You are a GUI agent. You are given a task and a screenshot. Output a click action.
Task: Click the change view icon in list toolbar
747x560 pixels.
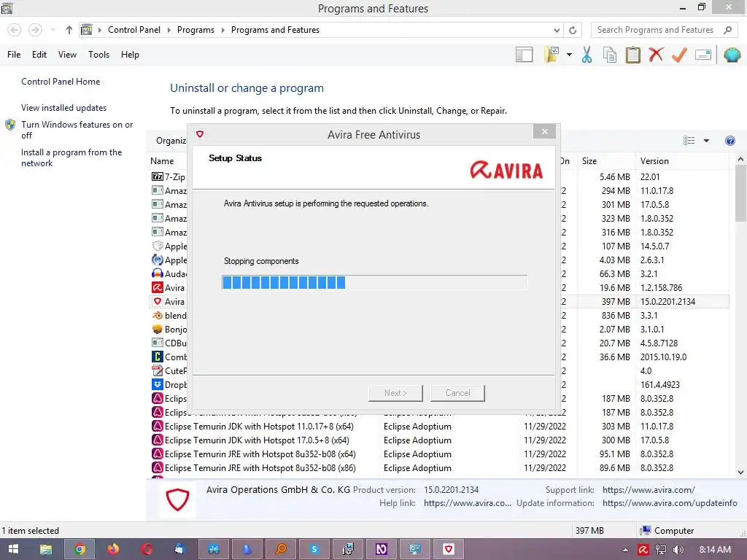tap(689, 141)
